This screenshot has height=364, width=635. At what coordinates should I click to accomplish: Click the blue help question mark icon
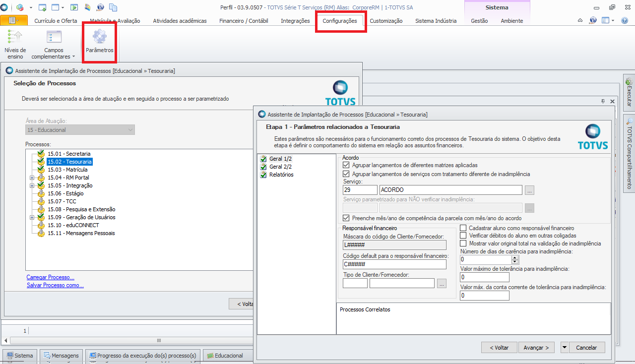(x=624, y=20)
